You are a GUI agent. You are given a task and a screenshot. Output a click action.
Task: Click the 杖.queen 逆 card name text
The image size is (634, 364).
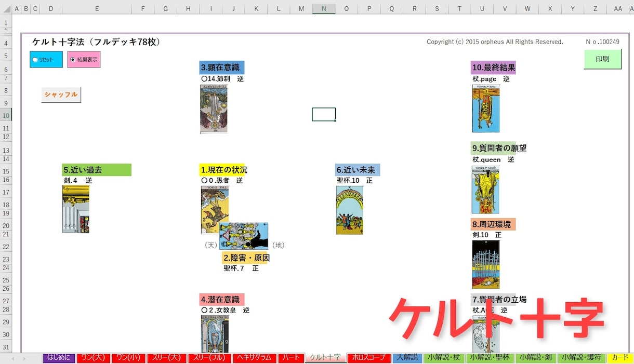493,160
